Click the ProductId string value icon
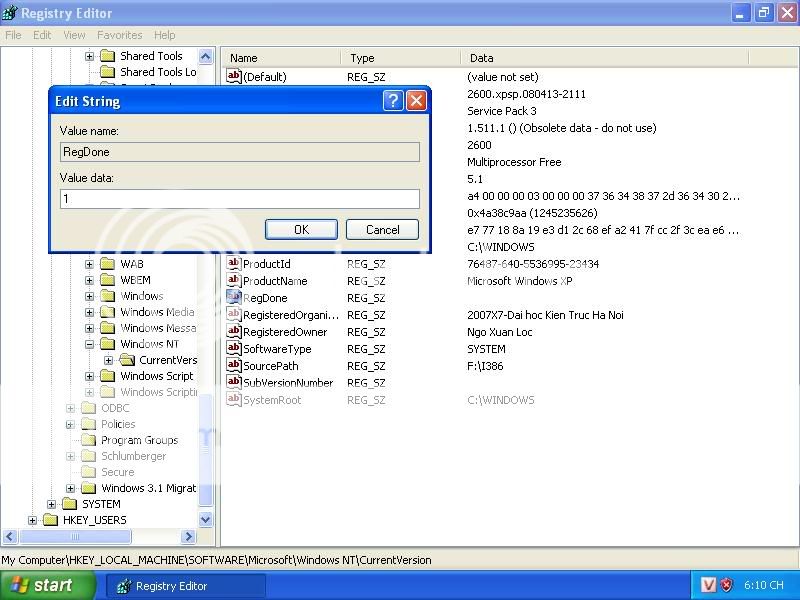This screenshot has height=600, width=800. [234, 263]
